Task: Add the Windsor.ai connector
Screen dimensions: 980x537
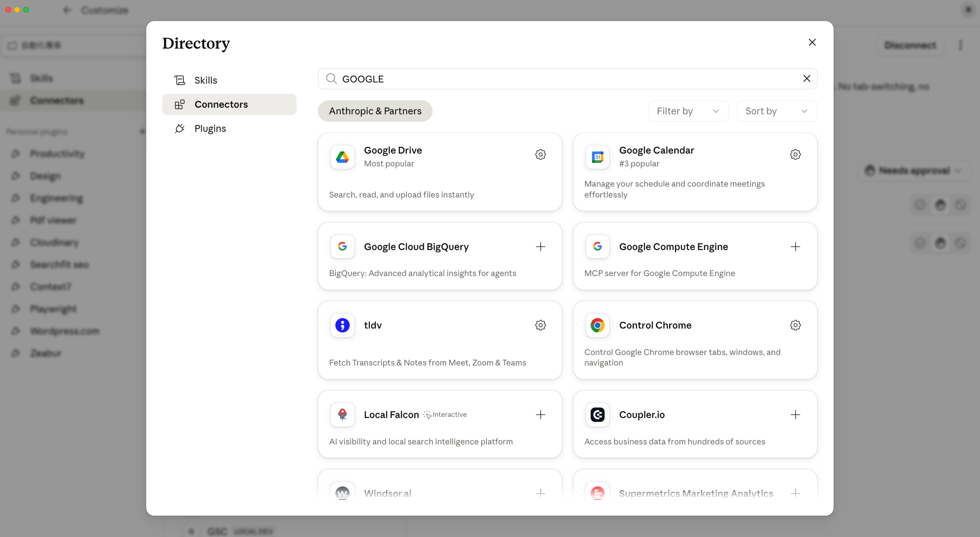Action: [x=541, y=493]
